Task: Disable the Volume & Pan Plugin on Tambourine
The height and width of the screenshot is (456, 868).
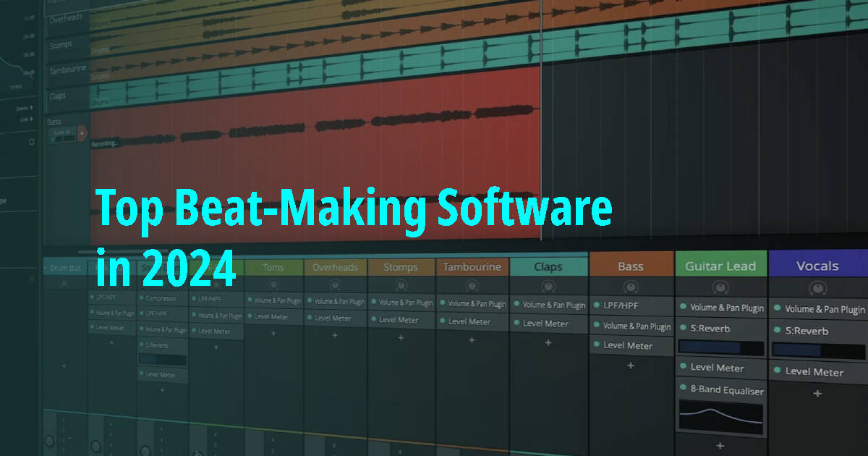Action: pyautogui.click(x=443, y=305)
